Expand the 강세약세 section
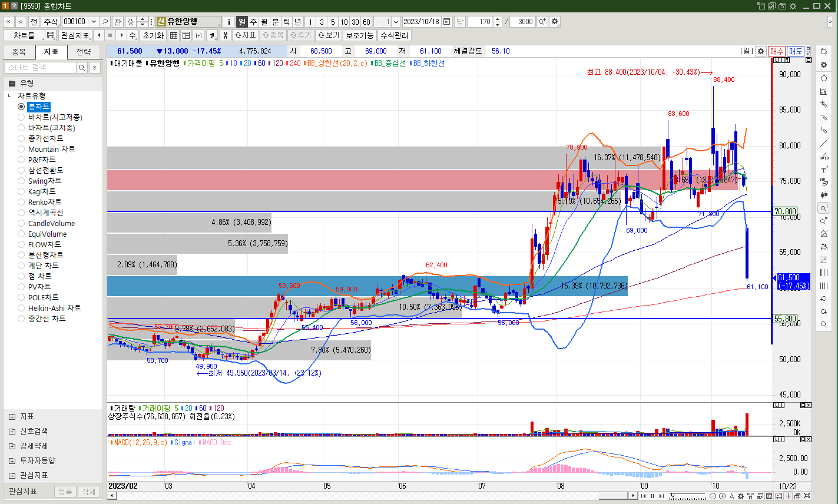 (x=12, y=446)
